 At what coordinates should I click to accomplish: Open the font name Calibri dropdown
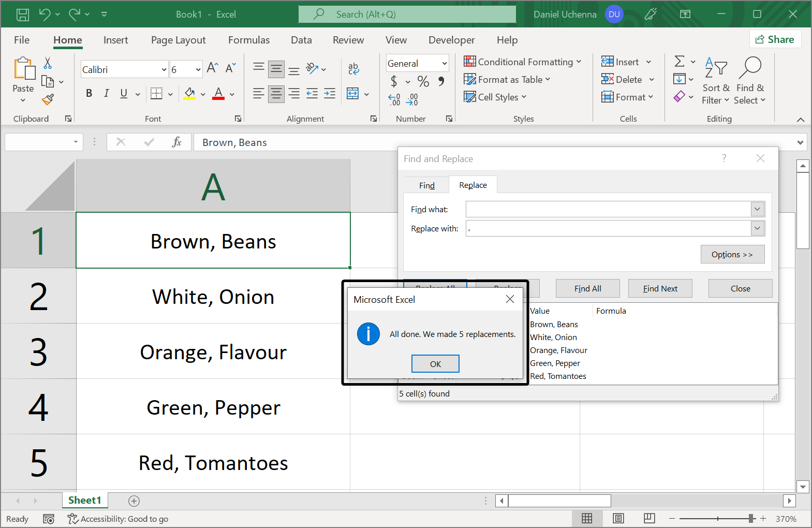164,69
